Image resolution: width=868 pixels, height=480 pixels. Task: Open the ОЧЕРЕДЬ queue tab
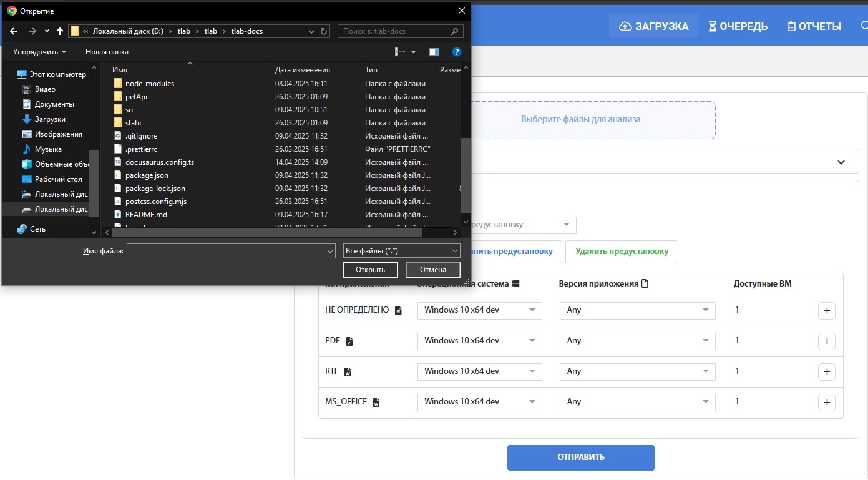(738, 26)
